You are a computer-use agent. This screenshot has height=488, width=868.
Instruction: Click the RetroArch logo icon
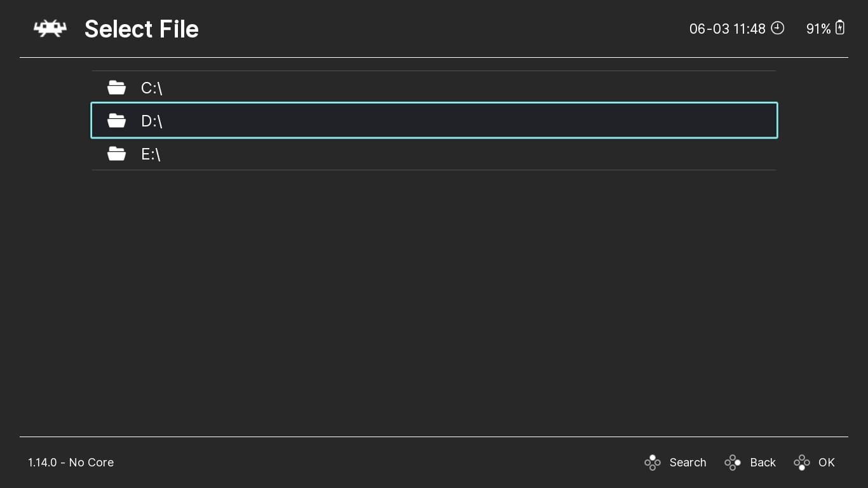[50, 29]
